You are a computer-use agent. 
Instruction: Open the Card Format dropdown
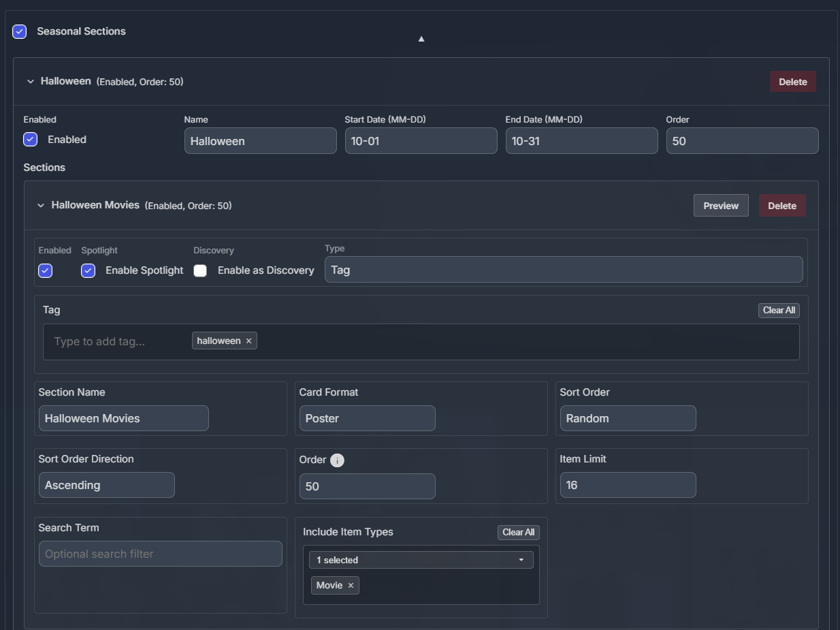point(368,418)
